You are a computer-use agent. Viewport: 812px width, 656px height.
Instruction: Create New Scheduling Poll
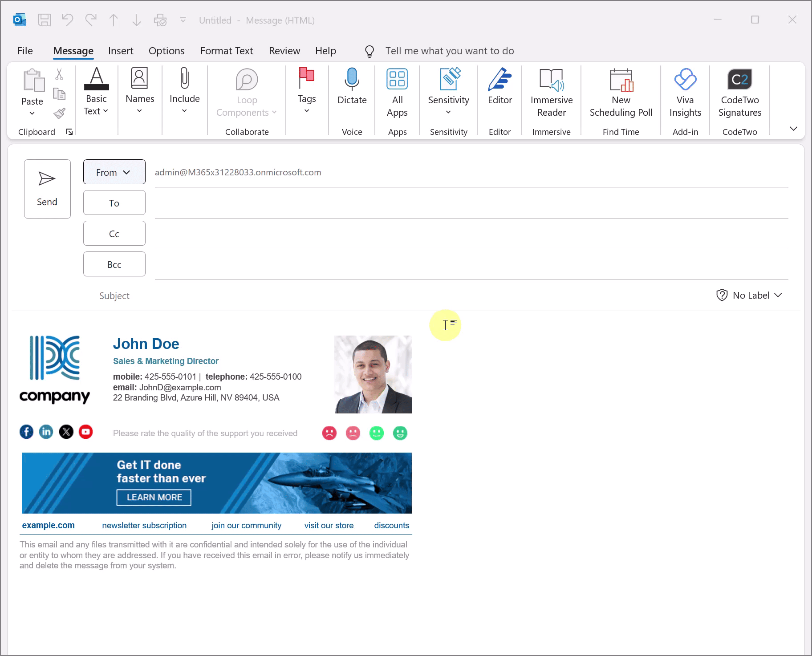[621, 93]
